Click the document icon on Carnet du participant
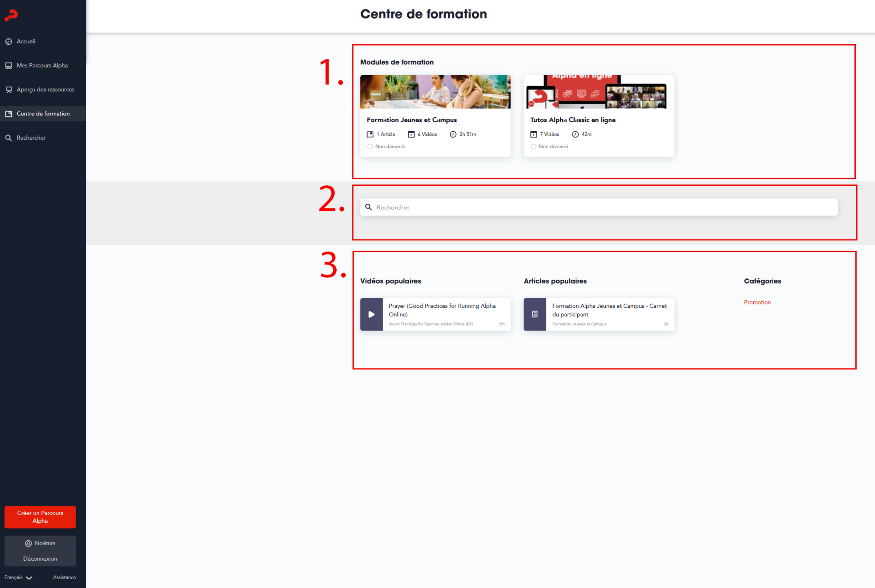Viewport: 875px width, 588px height. (x=534, y=314)
